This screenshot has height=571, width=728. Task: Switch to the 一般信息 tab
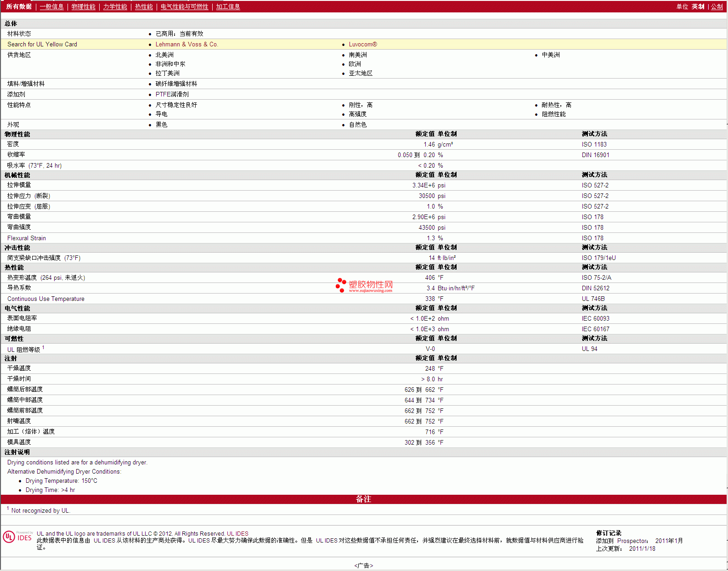point(51,6)
